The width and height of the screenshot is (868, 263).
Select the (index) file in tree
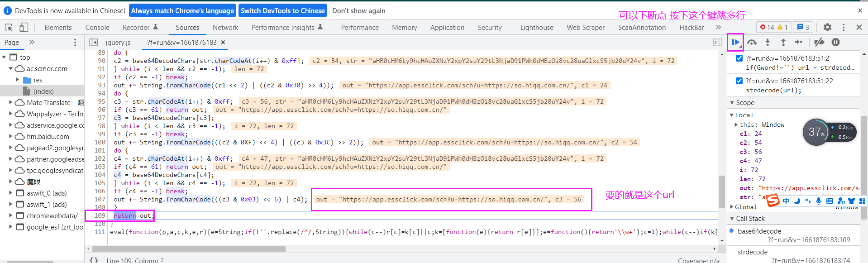43,91
